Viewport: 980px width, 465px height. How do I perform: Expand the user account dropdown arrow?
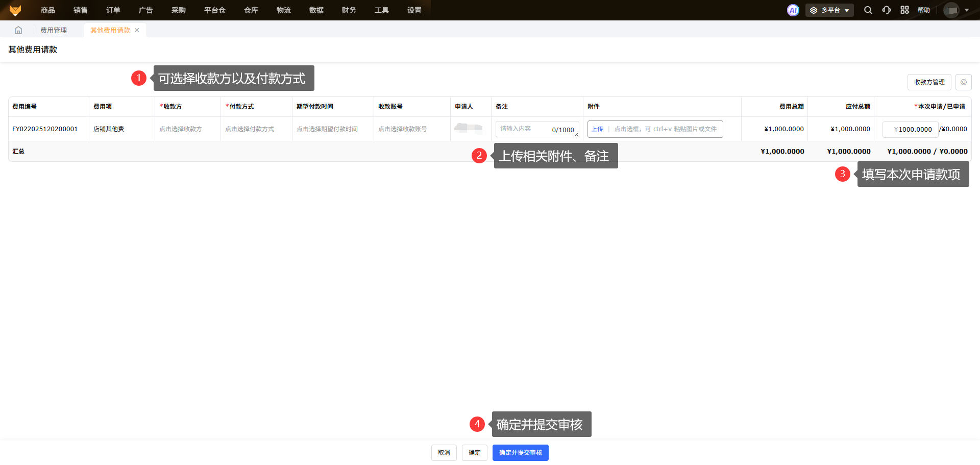[967, 10]
